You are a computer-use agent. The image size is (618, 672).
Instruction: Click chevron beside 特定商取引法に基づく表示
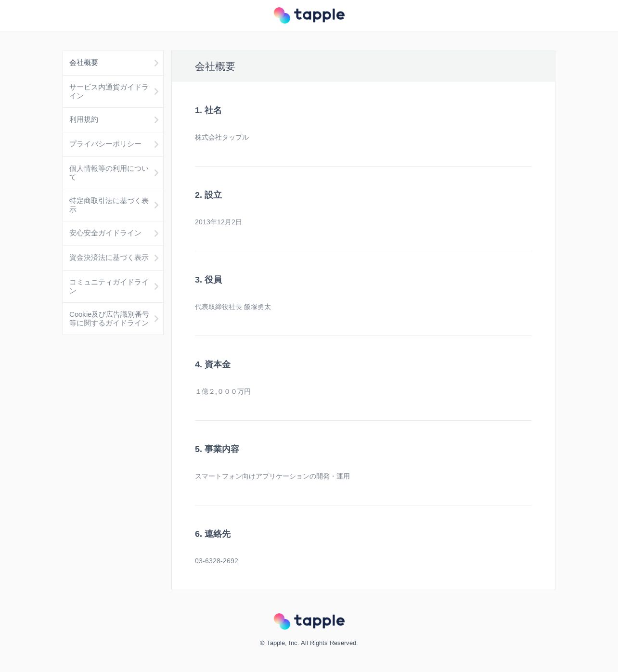(x=156, y=205)
